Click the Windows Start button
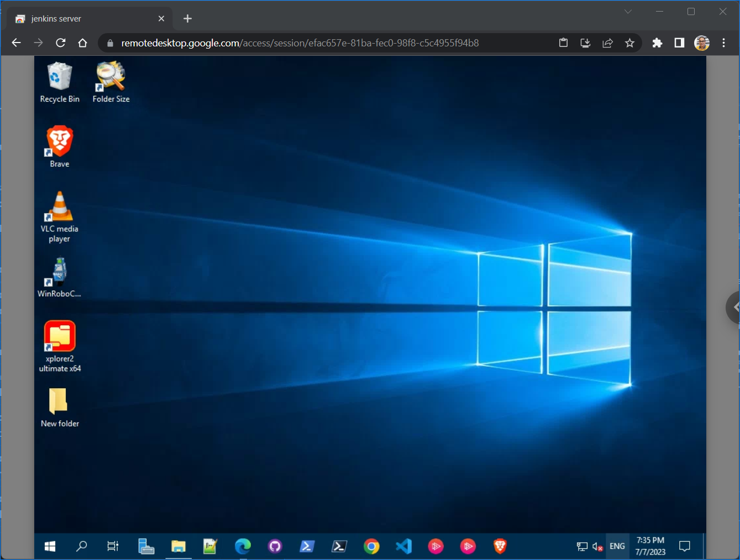Viewport: 740px width, 560px height. click(50, 546)
